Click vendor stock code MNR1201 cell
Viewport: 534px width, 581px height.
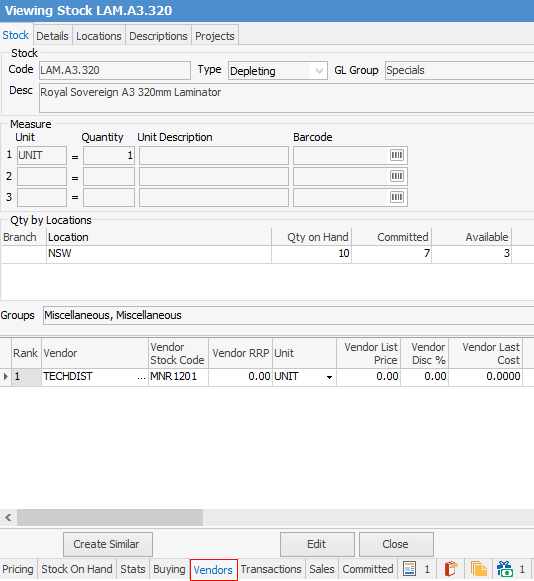pyautogui.click(x=178, y=377)
